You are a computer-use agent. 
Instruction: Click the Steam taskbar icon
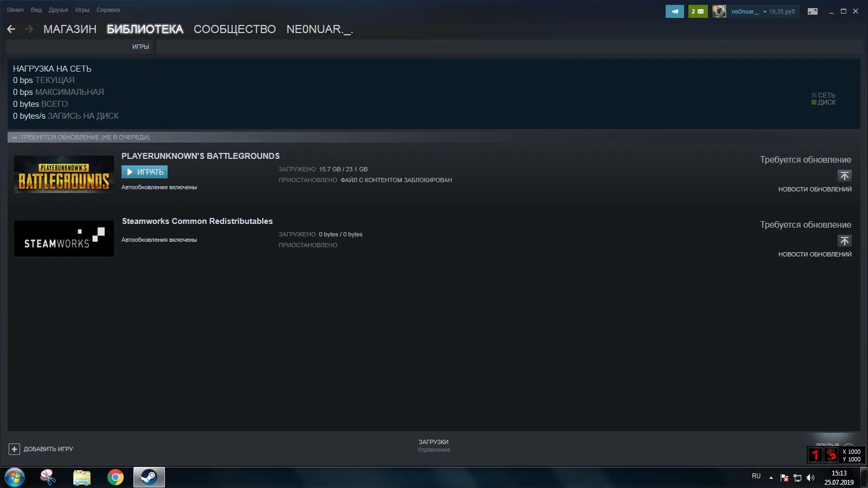(149, 477)
